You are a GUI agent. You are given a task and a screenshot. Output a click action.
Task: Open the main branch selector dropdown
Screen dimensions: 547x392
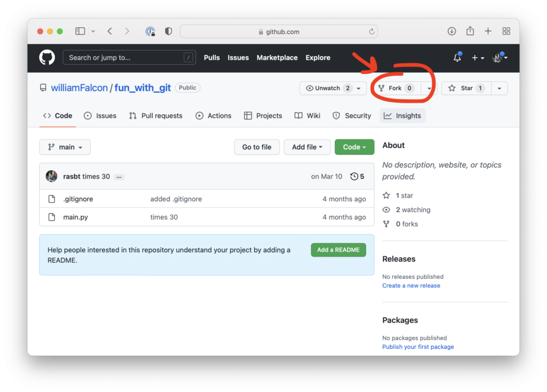point(65,147)
